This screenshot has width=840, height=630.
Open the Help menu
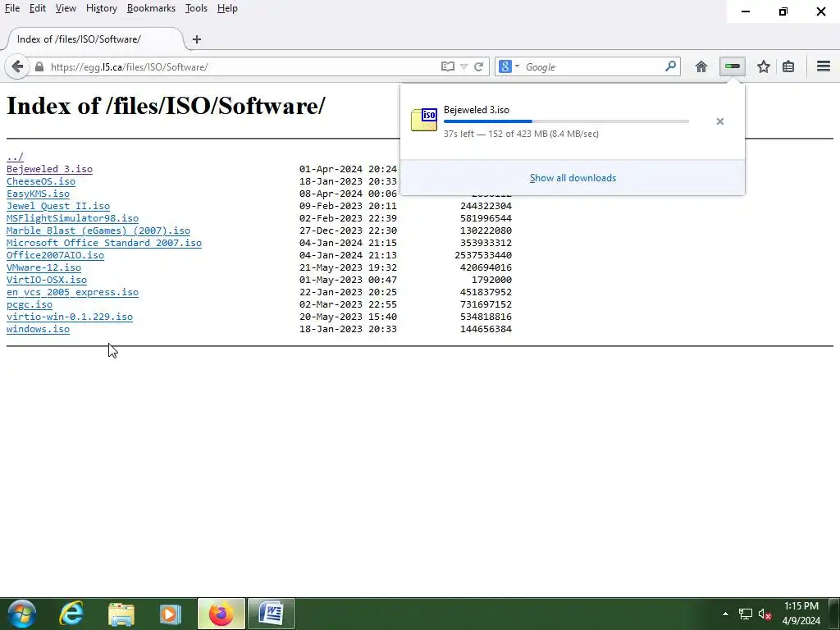coord(227,8)
